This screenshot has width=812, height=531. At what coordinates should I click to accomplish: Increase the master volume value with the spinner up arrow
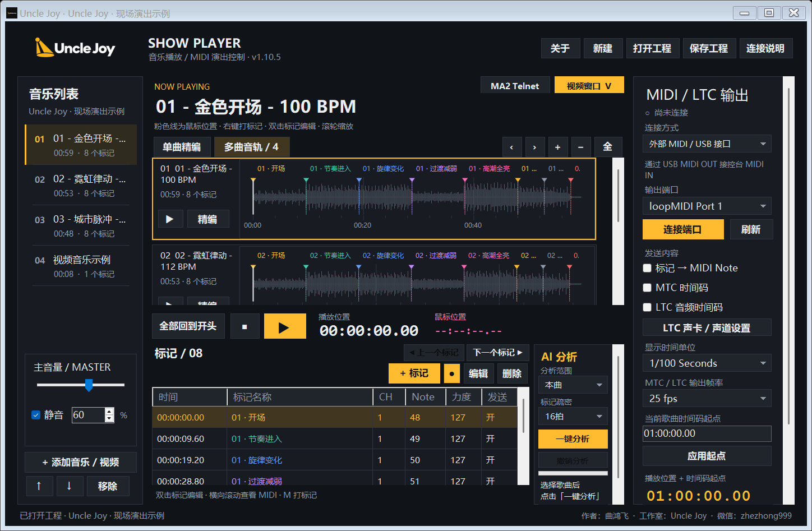point(109,411)
